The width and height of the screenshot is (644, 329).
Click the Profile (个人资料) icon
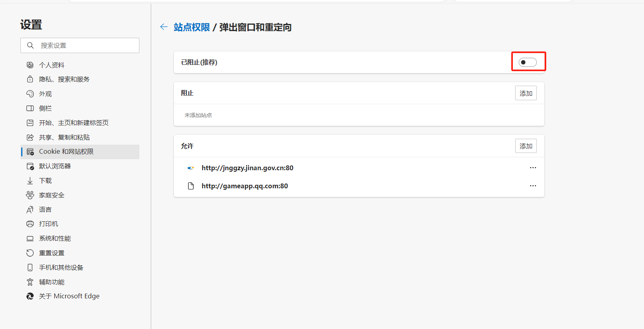(30, 65)
